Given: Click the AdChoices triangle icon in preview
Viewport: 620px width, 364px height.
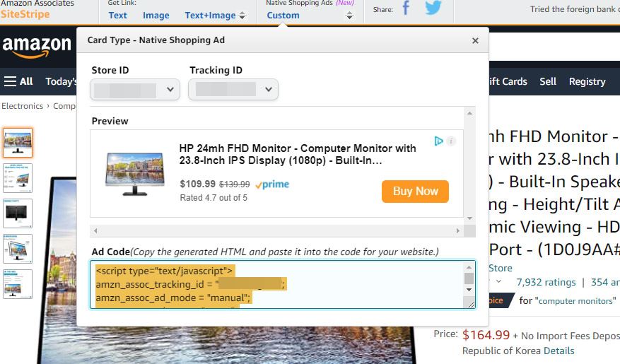Looking at the screenshot, I should click(438, 141).
